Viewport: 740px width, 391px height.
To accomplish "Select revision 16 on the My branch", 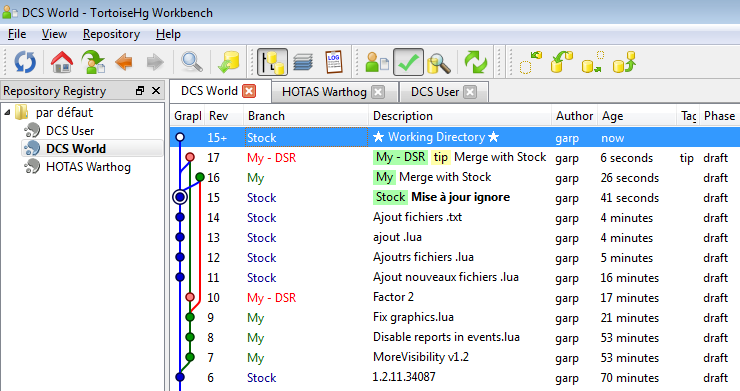I will (455, 178).
